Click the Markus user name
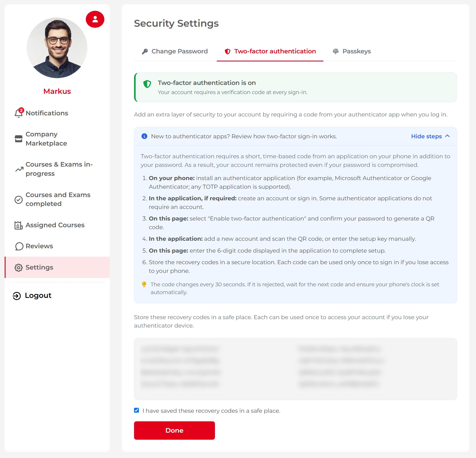 click(x=57, y=91)
